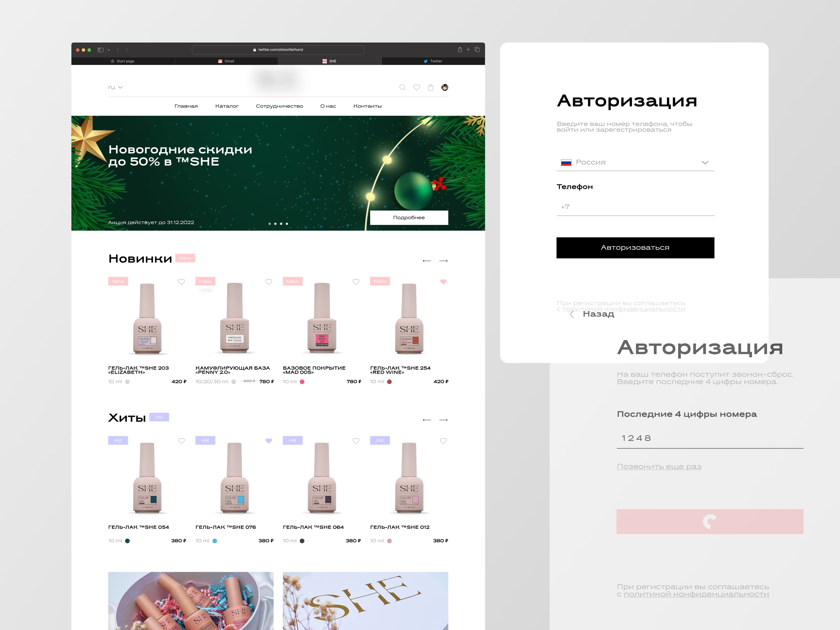Unfavorite the ГЕЛЬ-ЛАК SHE 254 Red Wine heart
840x630 pixels.
[x=443, y=282]
